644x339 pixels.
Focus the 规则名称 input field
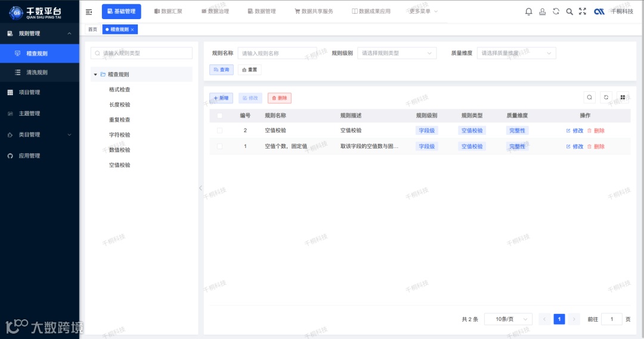[277, 53]
